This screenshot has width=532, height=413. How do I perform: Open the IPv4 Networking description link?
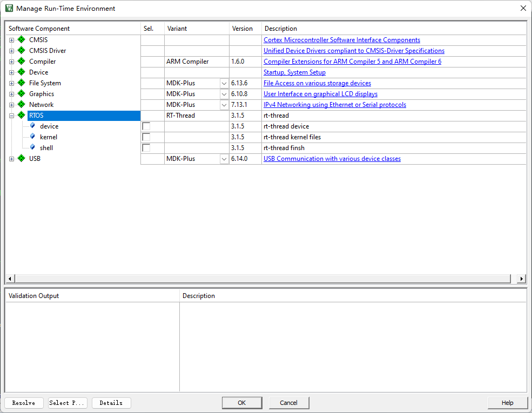pyautogui.click(x=334, y=105)
